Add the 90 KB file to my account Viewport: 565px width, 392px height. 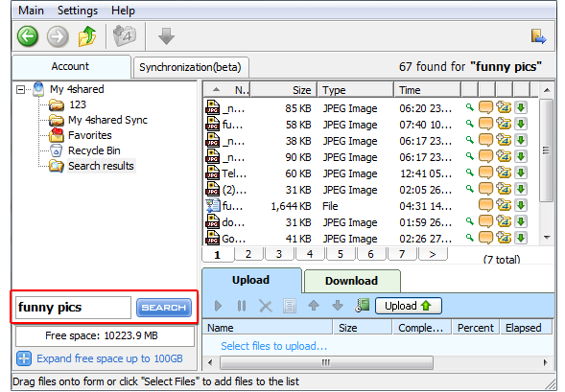(x=504, y=156)
